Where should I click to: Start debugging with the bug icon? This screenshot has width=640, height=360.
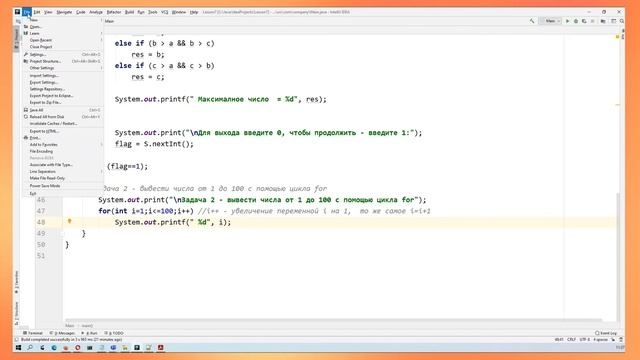(x=576, y=21)
